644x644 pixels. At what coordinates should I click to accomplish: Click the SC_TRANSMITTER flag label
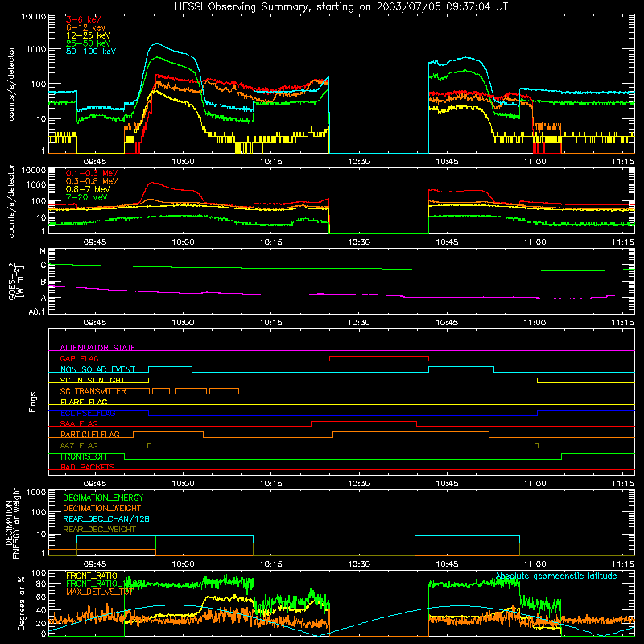click(93, 391)
